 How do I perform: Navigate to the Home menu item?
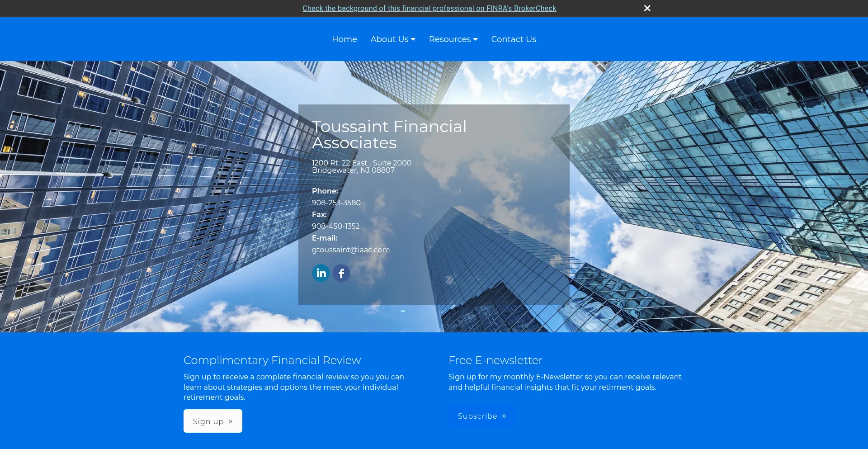pos(344,39)
